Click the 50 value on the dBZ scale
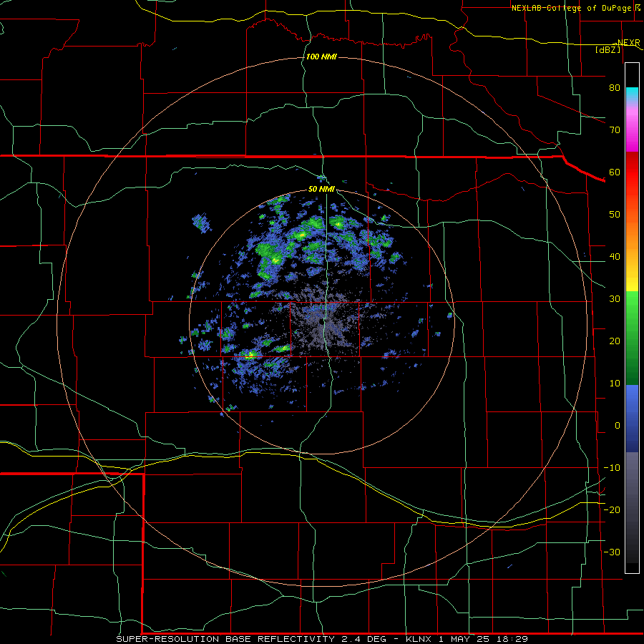 tap(615, 215)
